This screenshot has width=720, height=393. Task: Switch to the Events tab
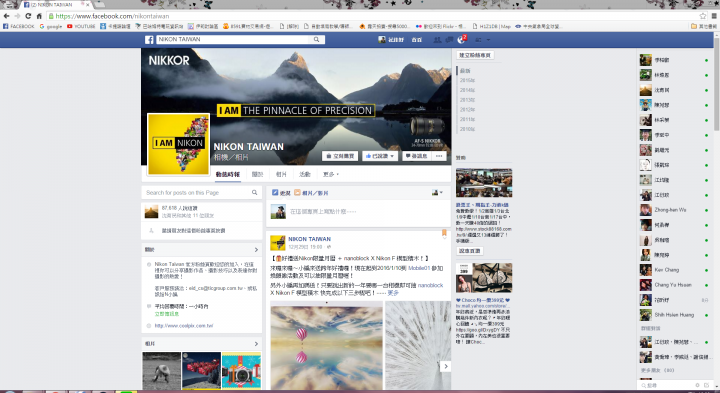coord(304,174)
